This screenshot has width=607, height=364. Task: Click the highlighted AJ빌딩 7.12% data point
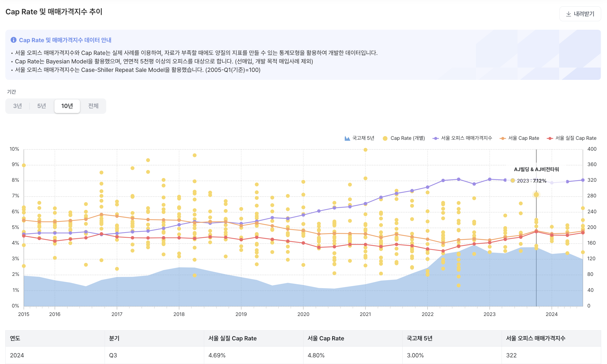pos(536,194)
